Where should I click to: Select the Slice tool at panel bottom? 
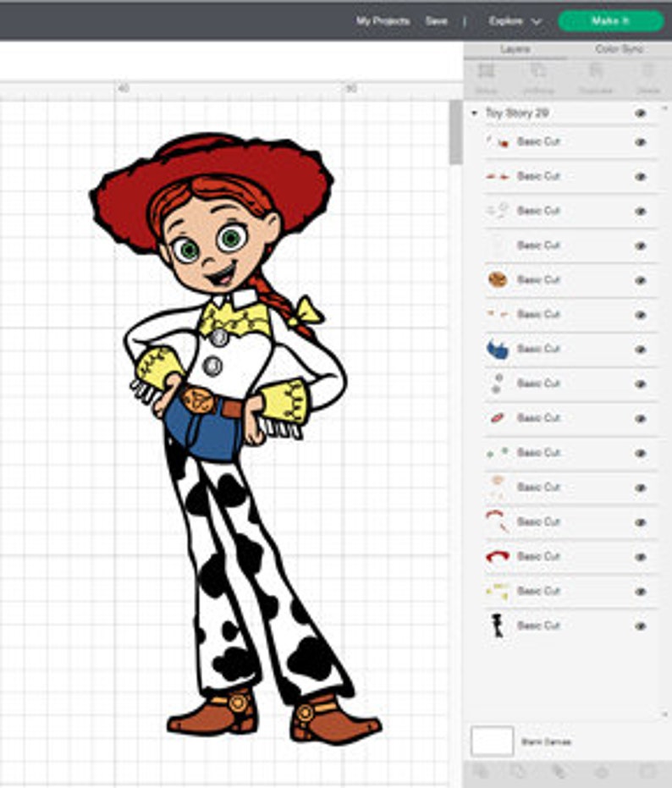[481, 771]
